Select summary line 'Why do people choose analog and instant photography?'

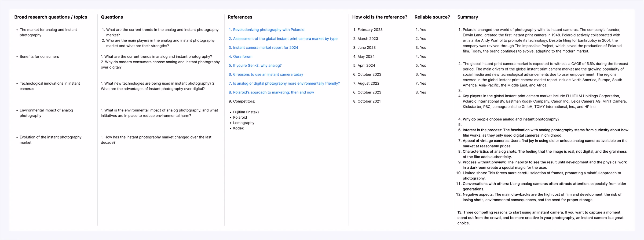(511, 119)
